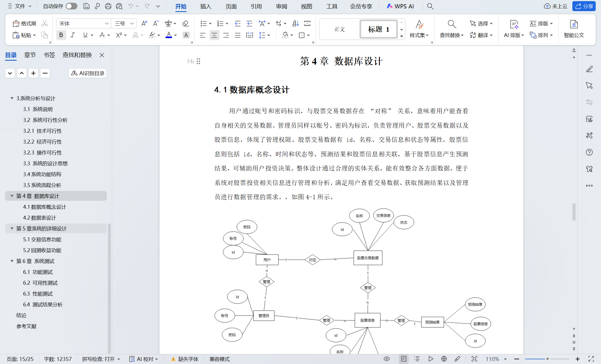The width and height of the screenshot is (601, 364).
Task: Switch to the 审阅 ribbon tab
Action: [x=281, y=6]
